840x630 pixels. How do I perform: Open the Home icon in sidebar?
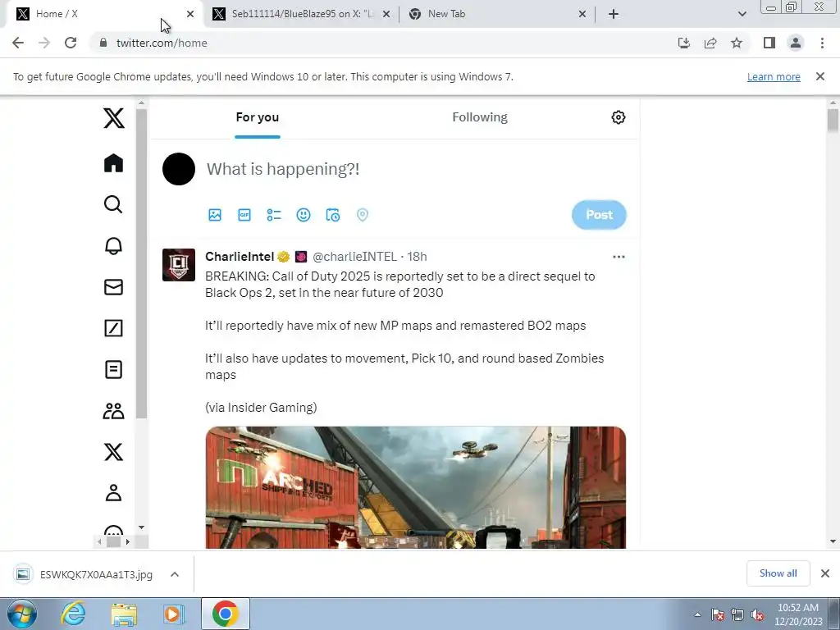pyautogui.click(x=113, y=163)
